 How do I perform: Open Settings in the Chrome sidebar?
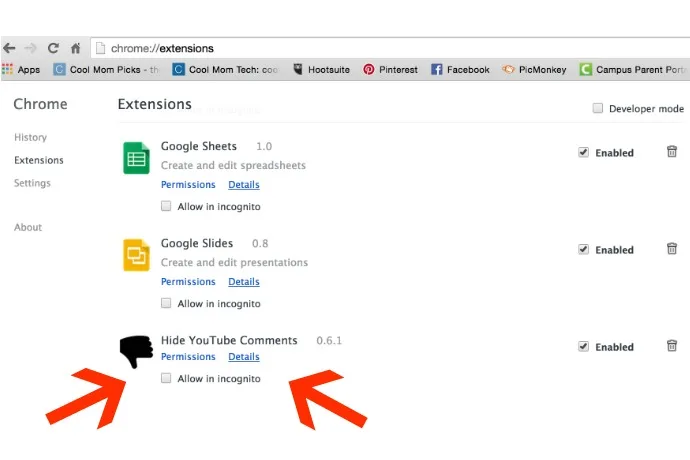point(32,183)
